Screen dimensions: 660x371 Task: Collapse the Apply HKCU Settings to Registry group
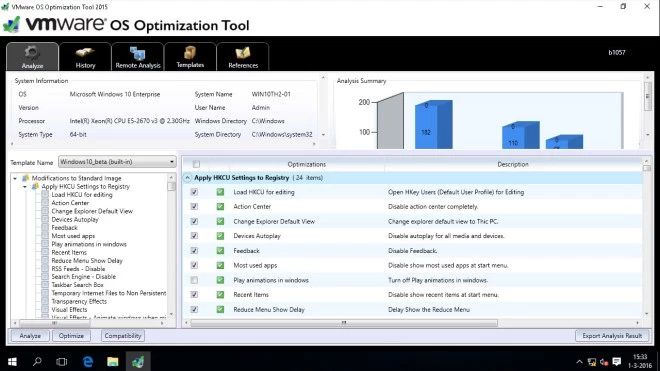187,178
